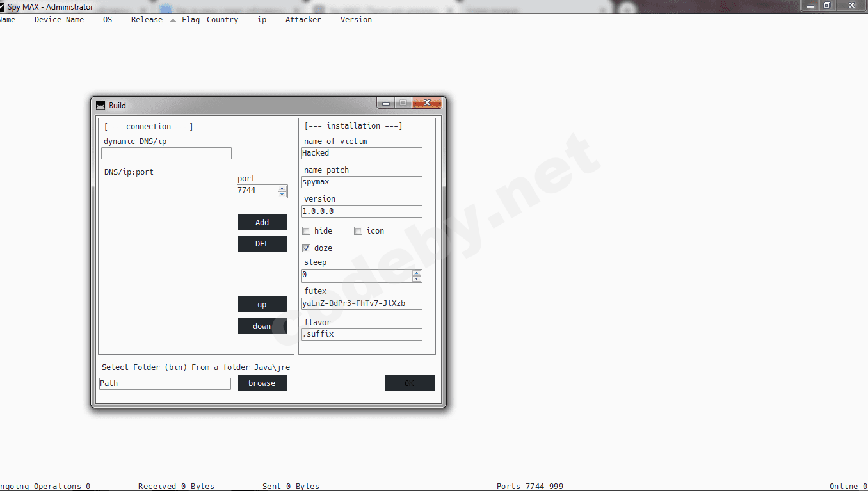Click the Path field for Java folder
868x491 pixels.
click(165, 383)
